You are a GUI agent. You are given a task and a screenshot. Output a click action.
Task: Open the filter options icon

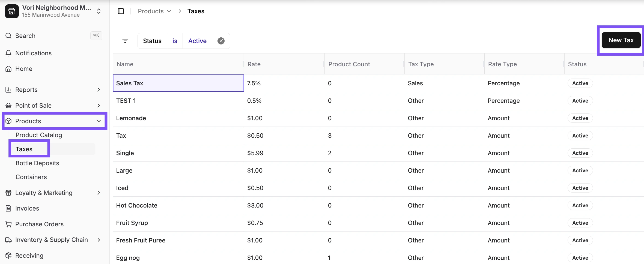(125, 41)
